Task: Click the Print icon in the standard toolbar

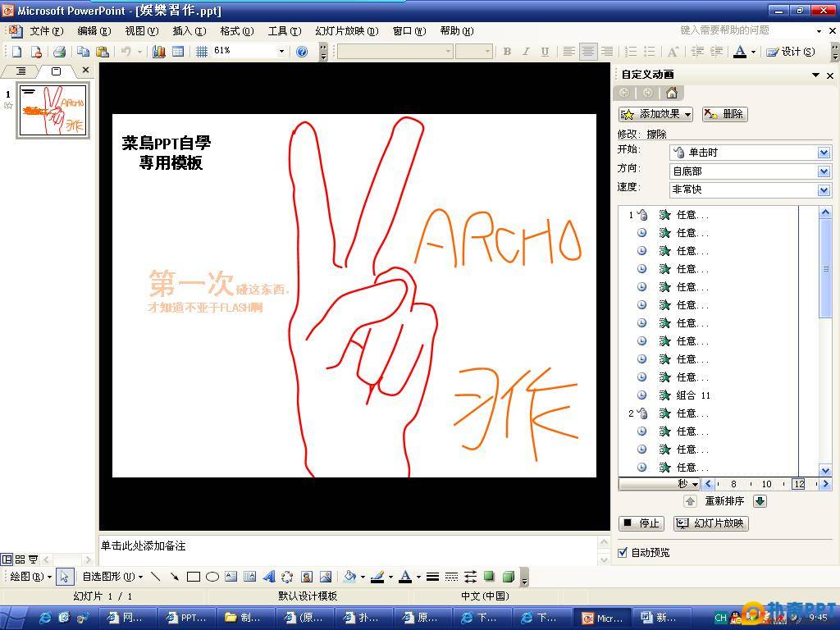Action: click(59, 52)
